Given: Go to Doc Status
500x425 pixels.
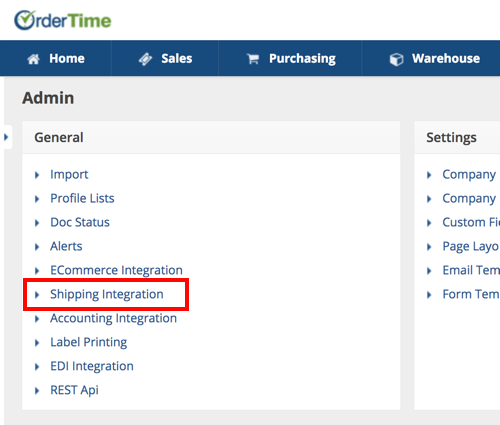Looking at the screenshot, I should 80,222.
